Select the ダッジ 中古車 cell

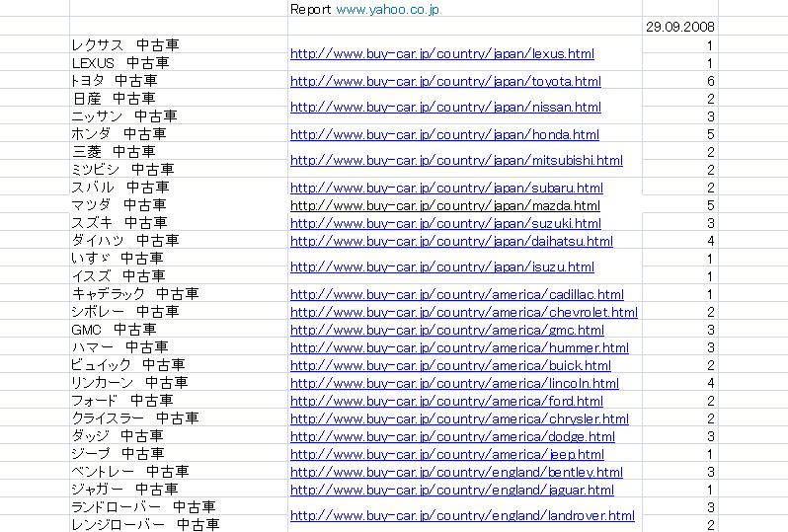click(x=179, y=436)
